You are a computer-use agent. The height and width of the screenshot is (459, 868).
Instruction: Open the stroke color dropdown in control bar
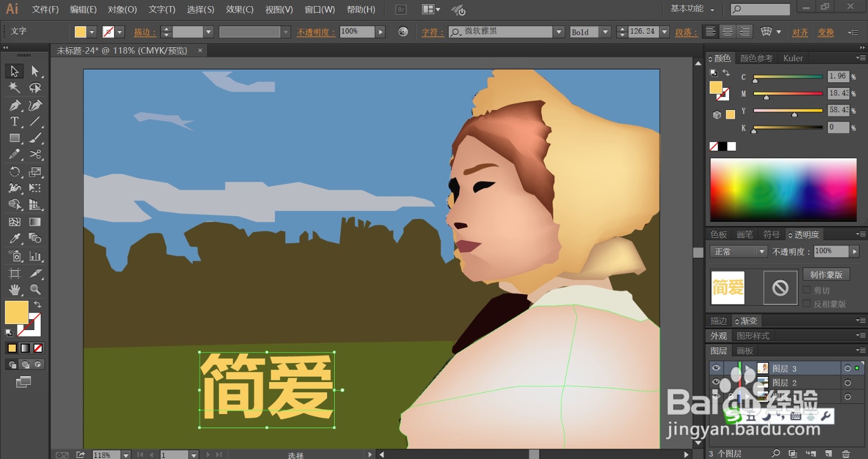120,32
